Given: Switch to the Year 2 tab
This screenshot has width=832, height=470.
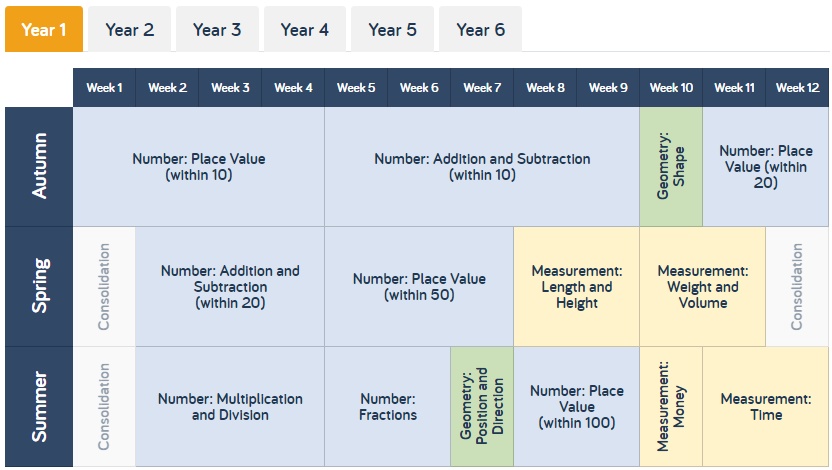Looking at the screenshot, I should click(129, 29).
